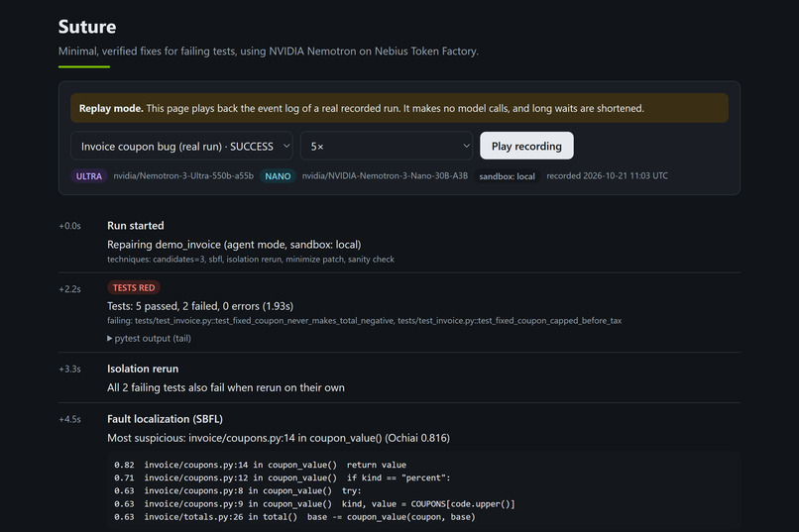
Task: Open the 5× playback speed dropdown
Action: point(387,146)
